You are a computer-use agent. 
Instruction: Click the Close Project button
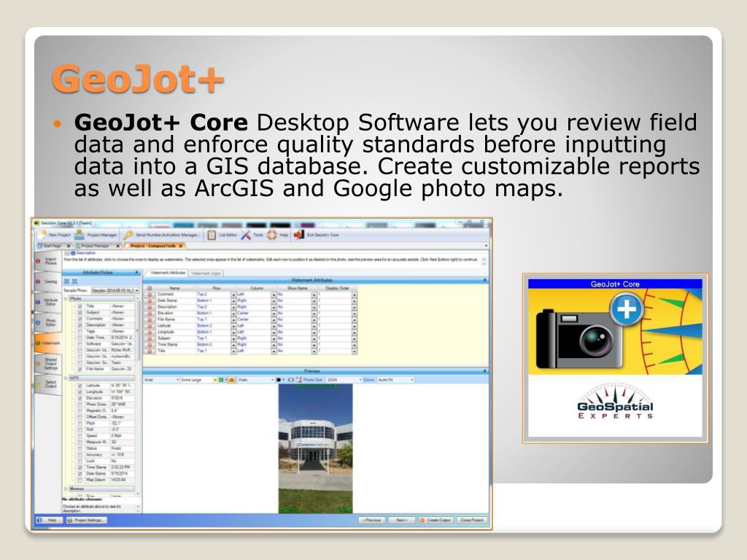click(472, 521)
